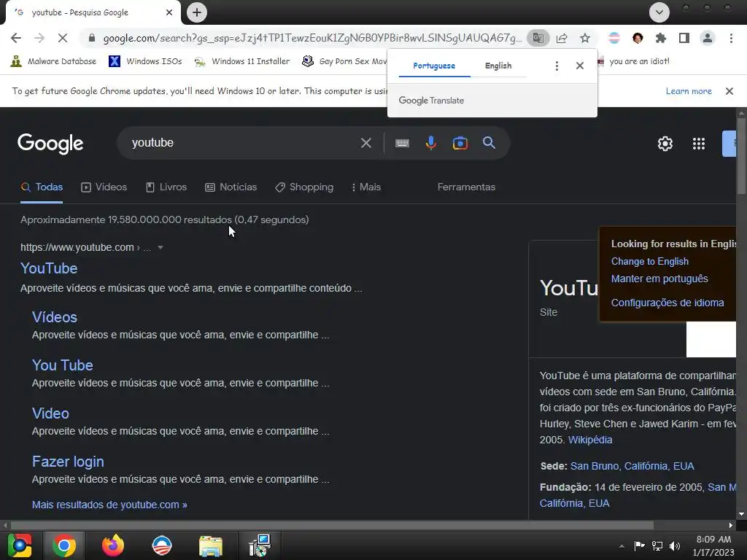
Task: Open Translate options three-dot menu
Action: click(x=557, y=66)
